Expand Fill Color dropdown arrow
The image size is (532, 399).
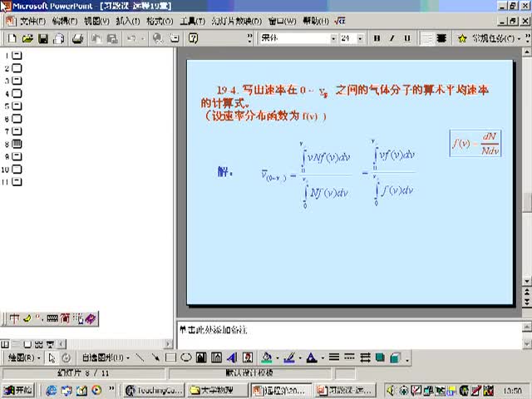[x=277, y=358]
